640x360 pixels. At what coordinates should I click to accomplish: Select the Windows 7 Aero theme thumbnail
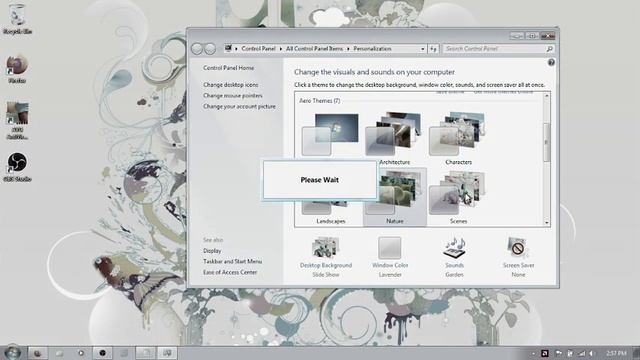(330, 134)
